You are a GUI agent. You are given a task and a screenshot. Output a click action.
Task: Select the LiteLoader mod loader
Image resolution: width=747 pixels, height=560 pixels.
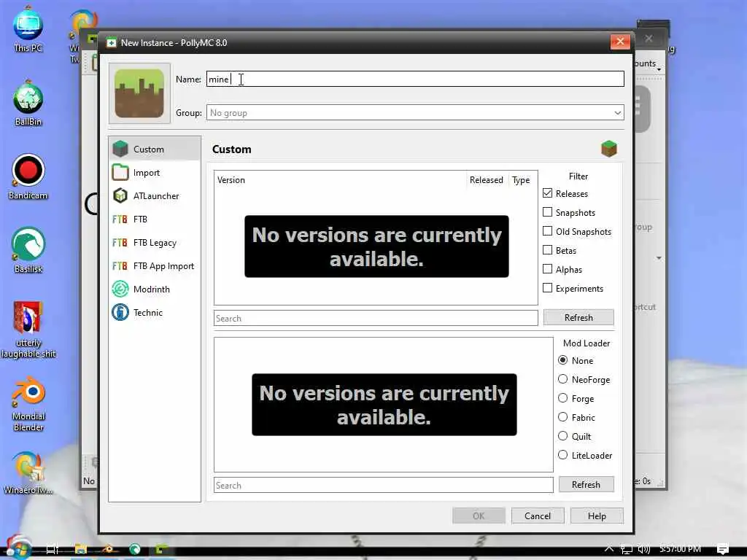562,455
